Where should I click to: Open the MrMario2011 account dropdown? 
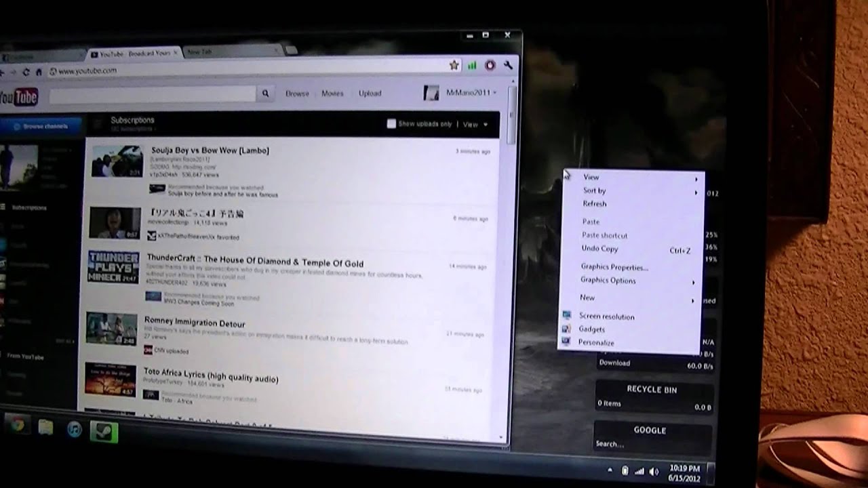(x=472, y=92)
